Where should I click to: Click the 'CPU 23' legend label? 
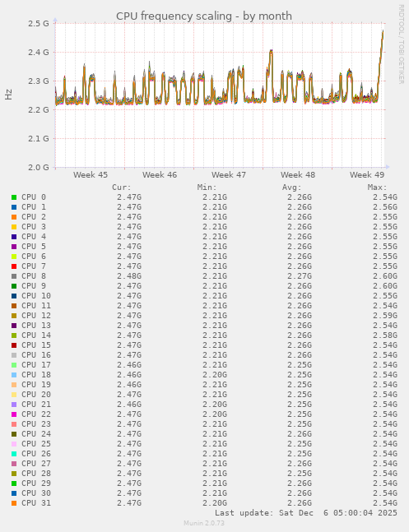[36, 424]
